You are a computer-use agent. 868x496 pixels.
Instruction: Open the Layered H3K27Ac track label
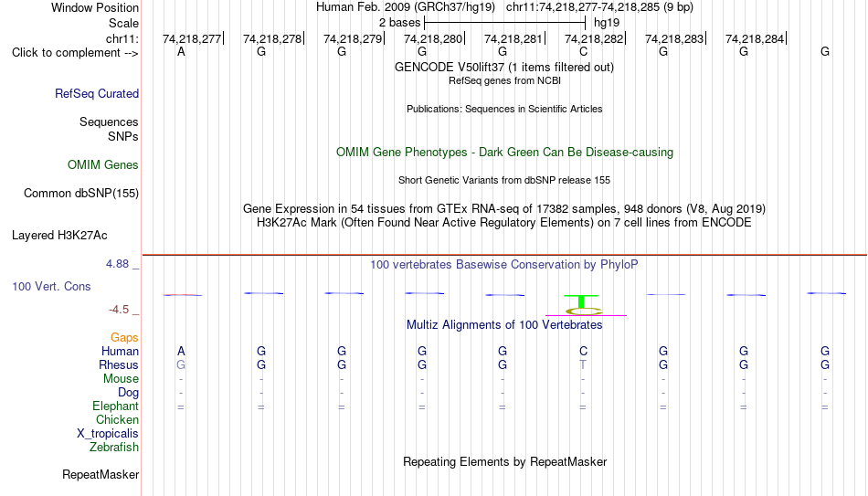pos(59,236)
